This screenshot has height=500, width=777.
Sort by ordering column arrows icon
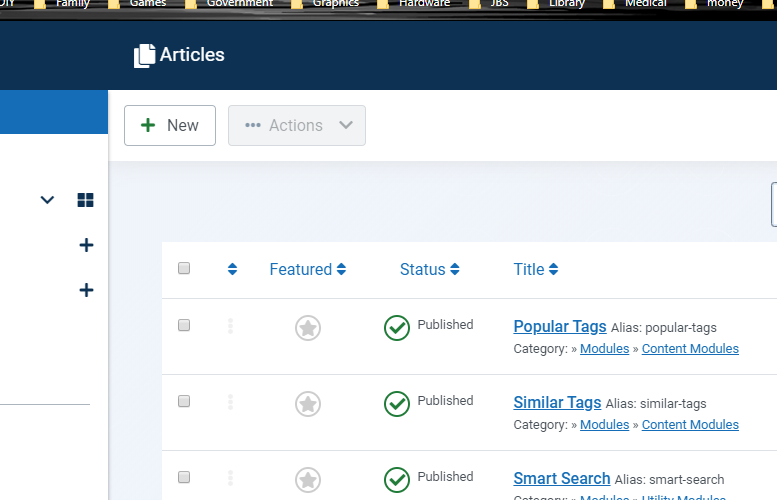tap(232, 269)
